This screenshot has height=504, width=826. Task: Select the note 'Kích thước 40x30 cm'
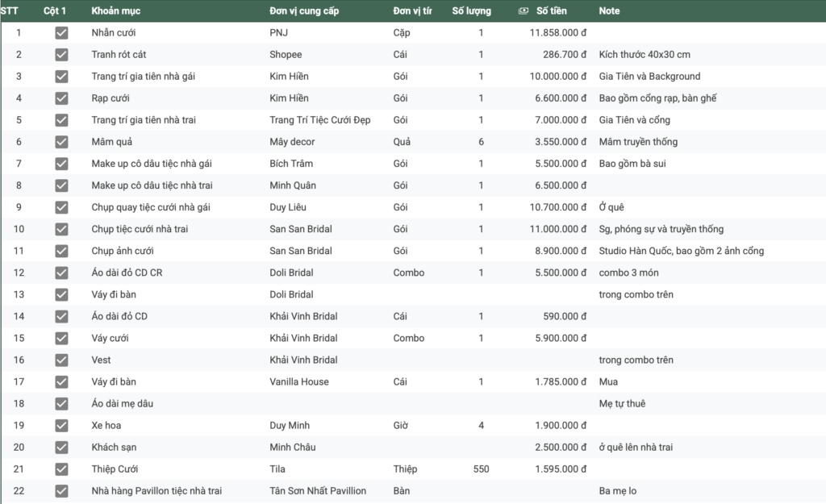click(645, 54)
